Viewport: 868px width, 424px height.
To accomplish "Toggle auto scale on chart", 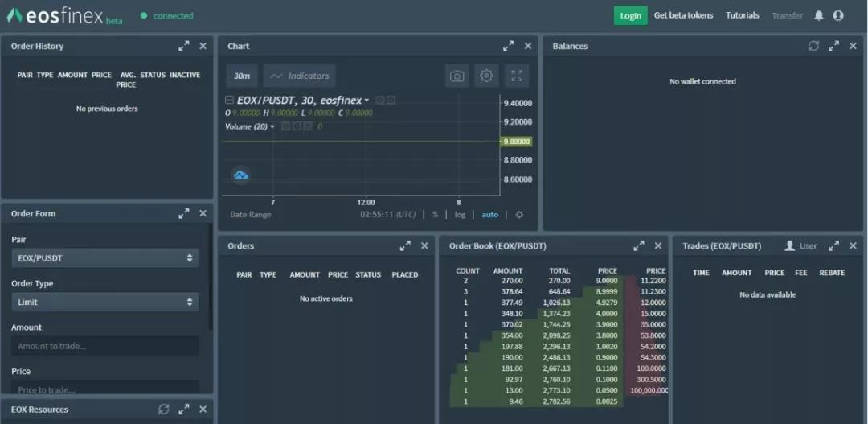I will 490,215.
